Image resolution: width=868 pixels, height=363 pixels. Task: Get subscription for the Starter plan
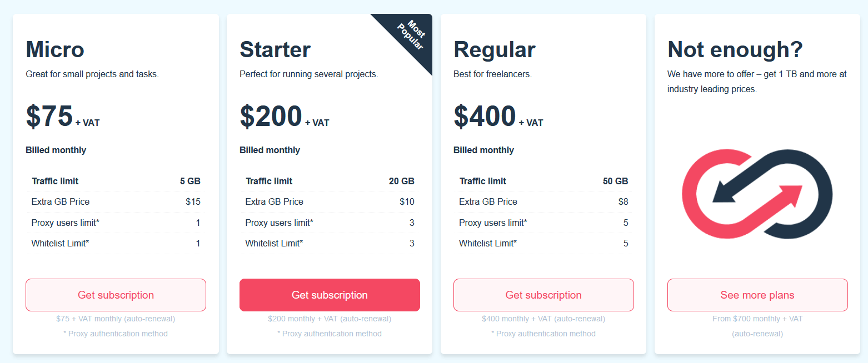[x=330, y=295]
